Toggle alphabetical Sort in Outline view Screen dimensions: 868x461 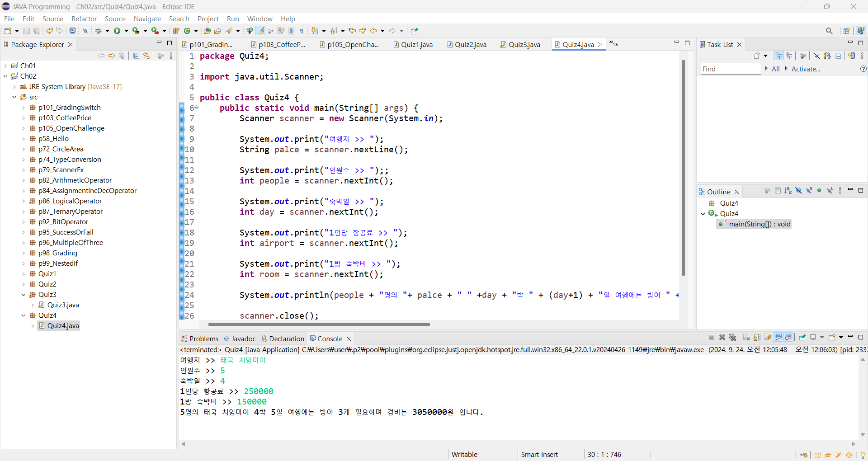click(x=788, y=191)
